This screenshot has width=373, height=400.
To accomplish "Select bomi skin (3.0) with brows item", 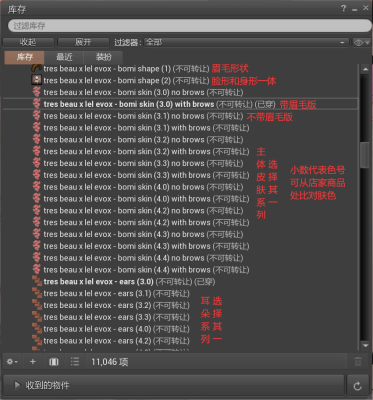I will tap(180, 104).
